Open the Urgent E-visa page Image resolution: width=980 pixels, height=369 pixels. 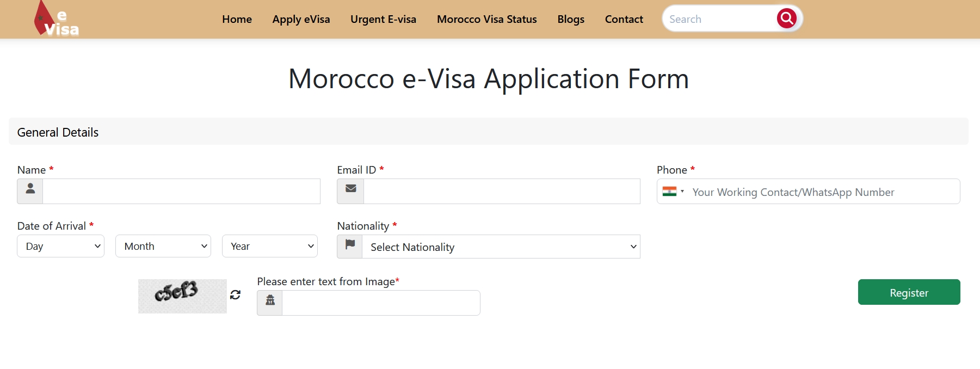pos(383,19)
